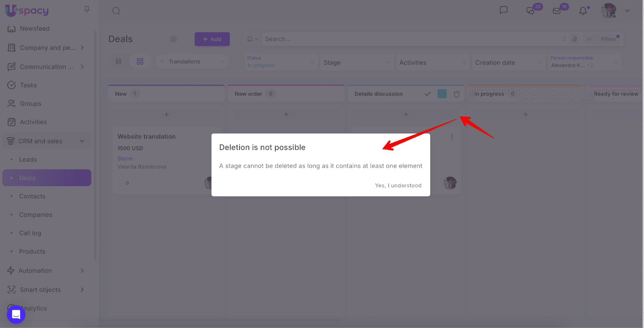644x328 pixels.
Task: Click the 1500 USD amount on card
Action: (130, 148)
